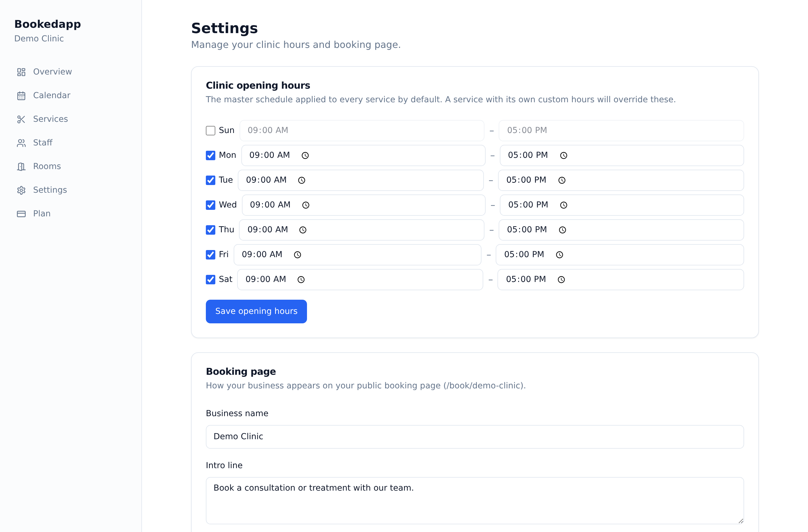Uncheck the Sat checkbox
Screen dimensions: 808x532
point(211,279)
